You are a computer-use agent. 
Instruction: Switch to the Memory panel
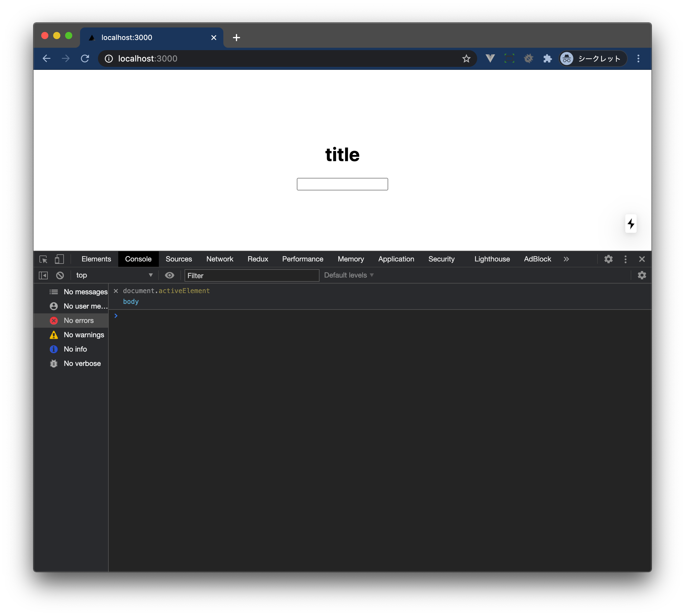coord(351,259)
